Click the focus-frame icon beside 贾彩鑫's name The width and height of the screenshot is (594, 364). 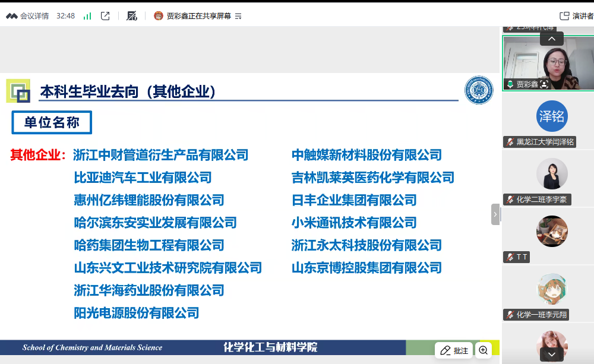point(544,84)
